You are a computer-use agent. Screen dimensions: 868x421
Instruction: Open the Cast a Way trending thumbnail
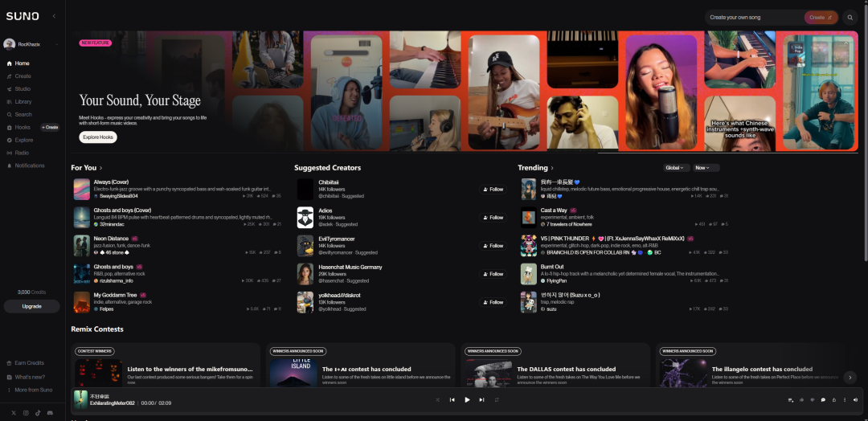pyautogui.click(x=529, y=218)
